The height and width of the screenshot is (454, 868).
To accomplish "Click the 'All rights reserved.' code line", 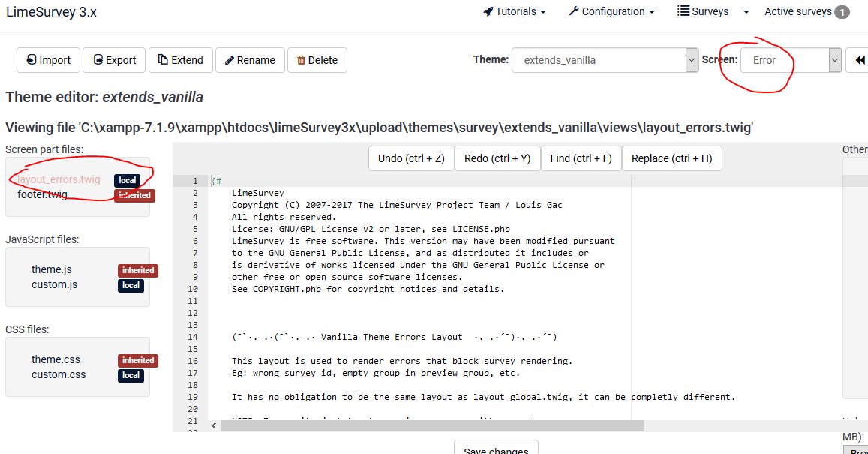I will coord(284,217).
